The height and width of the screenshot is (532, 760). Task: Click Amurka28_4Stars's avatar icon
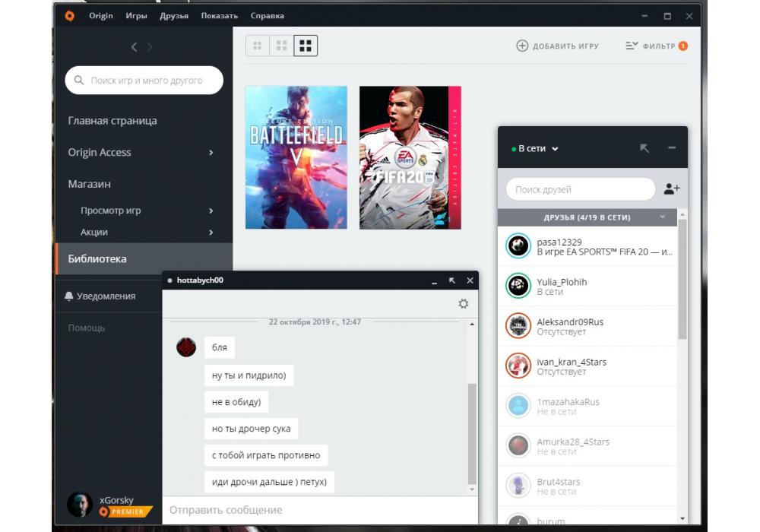pyautogui.click(x=518, y=446)
